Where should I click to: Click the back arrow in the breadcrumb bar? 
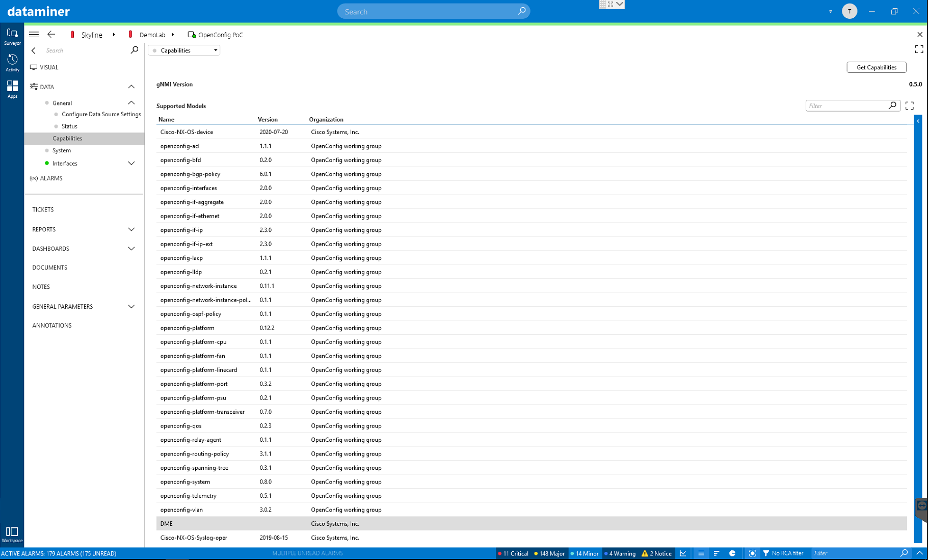51,35
